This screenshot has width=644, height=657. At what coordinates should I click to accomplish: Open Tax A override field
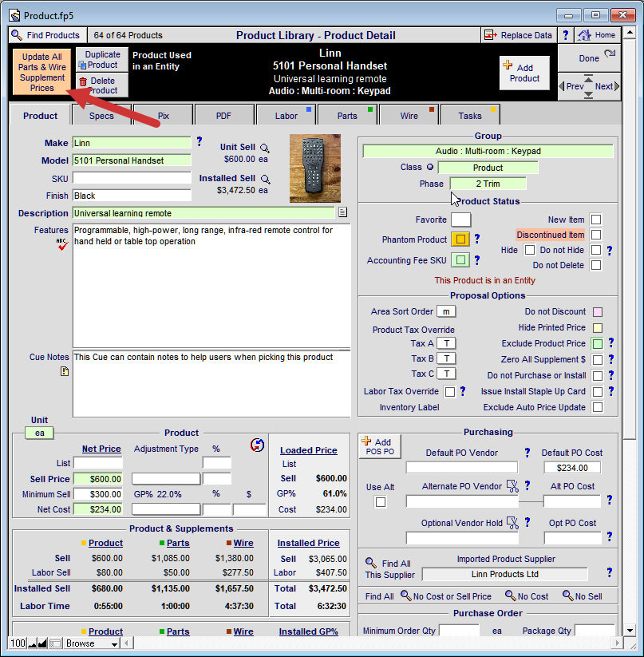(x=446, y=343)
